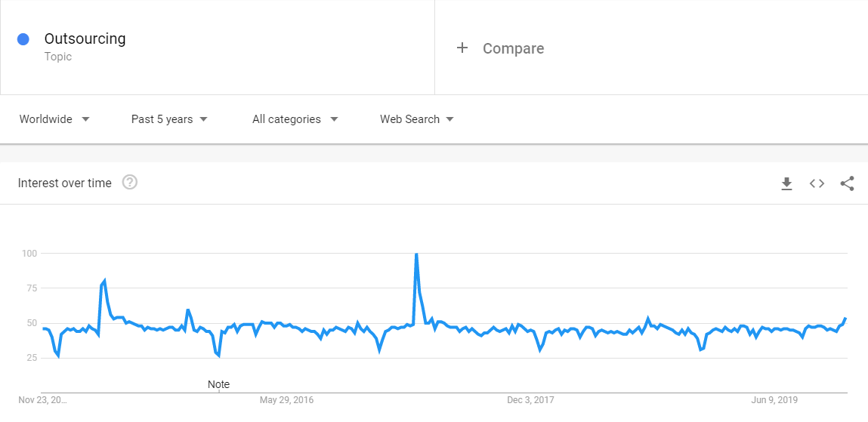Open the Interest over time help icon
The width and height of the screenshot is (868, 422).
130,182
